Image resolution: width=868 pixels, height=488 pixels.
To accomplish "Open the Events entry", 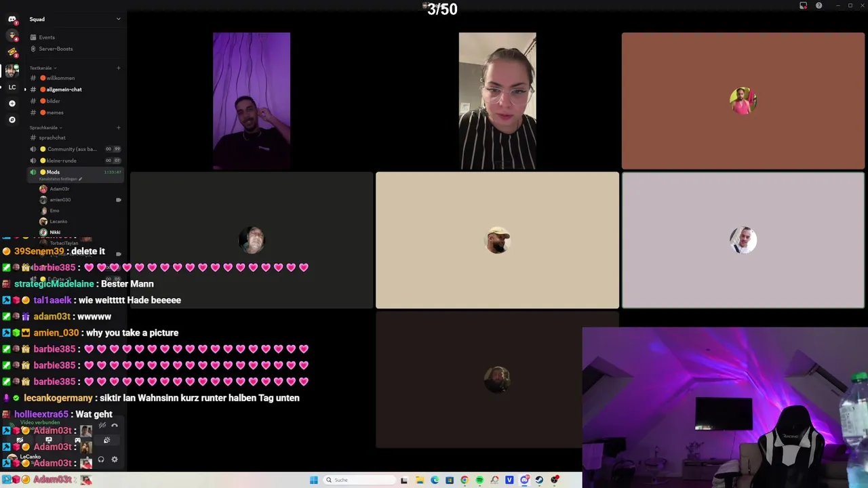I will 47,37.
